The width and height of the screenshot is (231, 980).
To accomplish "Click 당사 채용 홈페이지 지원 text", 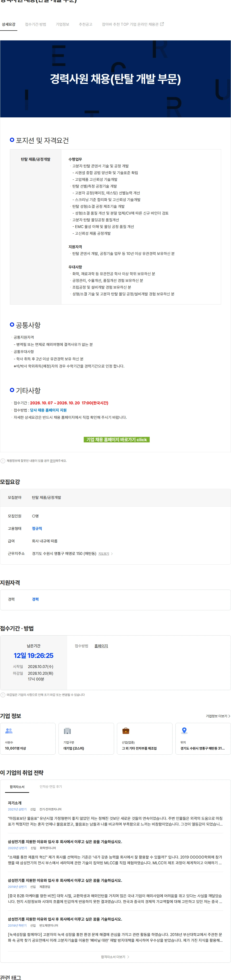I will coord(48,410).
